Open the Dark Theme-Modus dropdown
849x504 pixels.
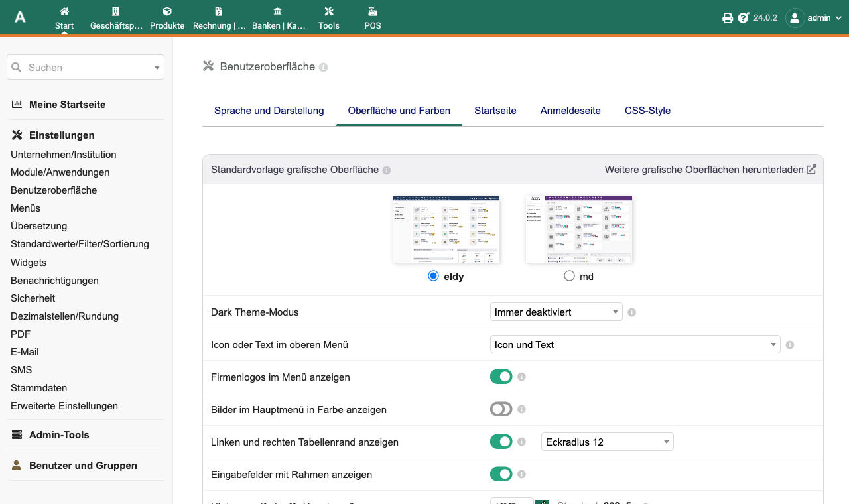(556, 312)
